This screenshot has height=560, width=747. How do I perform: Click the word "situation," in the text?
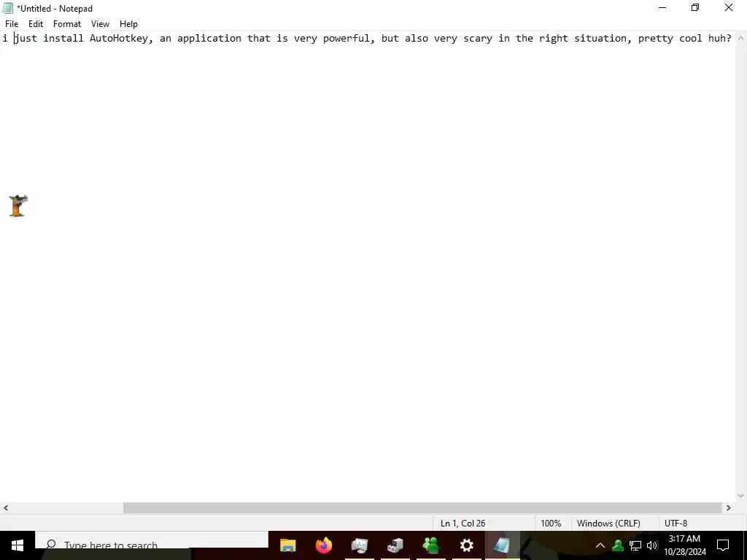point(603,39)
